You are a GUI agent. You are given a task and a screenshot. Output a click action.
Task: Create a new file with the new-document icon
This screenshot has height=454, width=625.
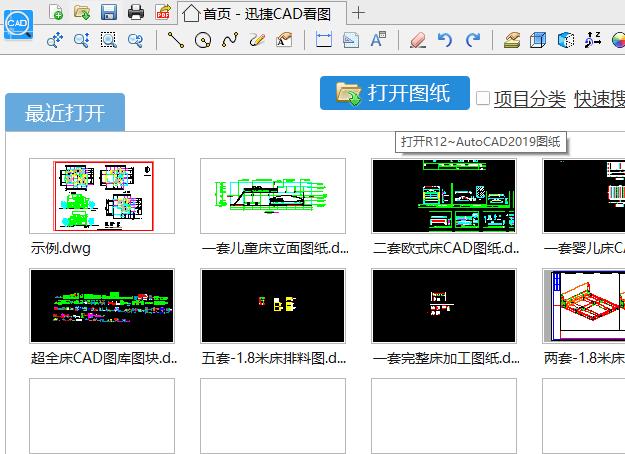[x=56, y=12]
